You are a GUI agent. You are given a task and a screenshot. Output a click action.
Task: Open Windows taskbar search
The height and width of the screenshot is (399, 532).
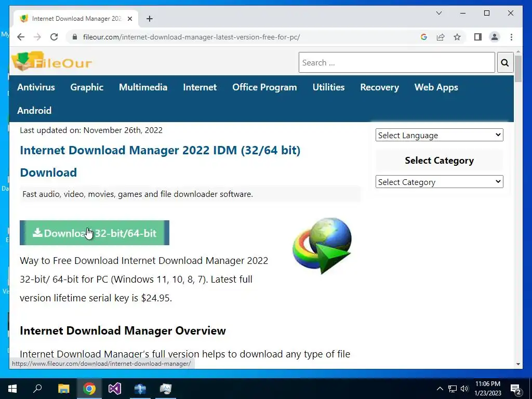coord(37,389)
